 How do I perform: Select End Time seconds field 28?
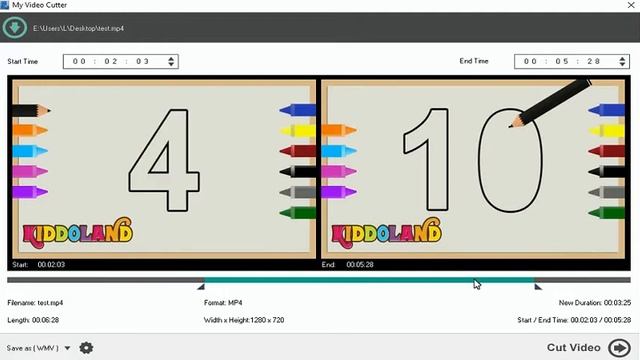tap(593, 61)
